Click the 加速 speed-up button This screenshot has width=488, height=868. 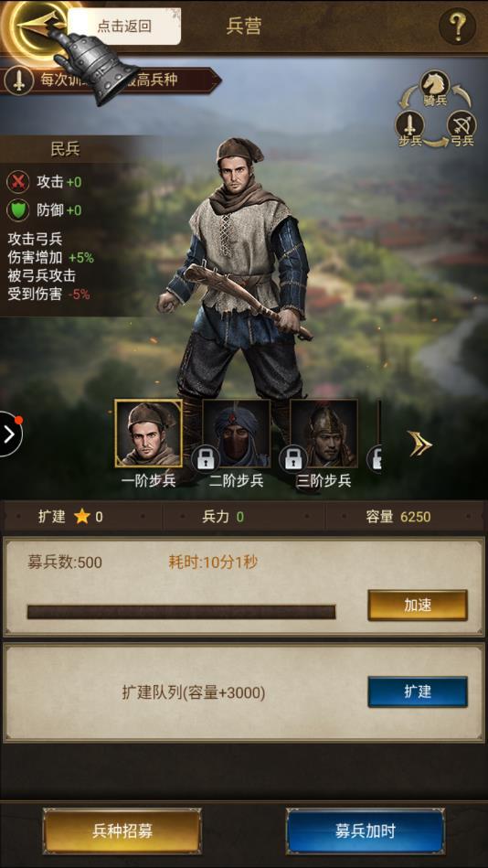pos(418,605)
